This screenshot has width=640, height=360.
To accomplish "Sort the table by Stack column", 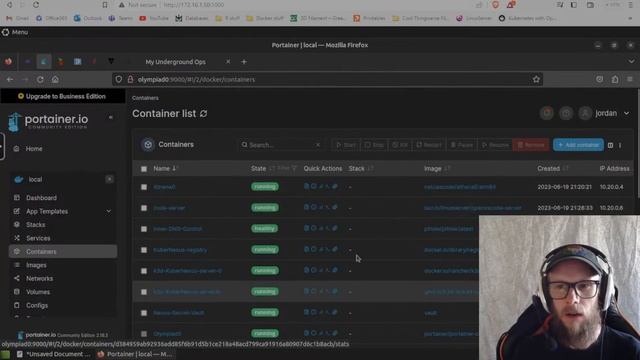I will click(360, 169).
